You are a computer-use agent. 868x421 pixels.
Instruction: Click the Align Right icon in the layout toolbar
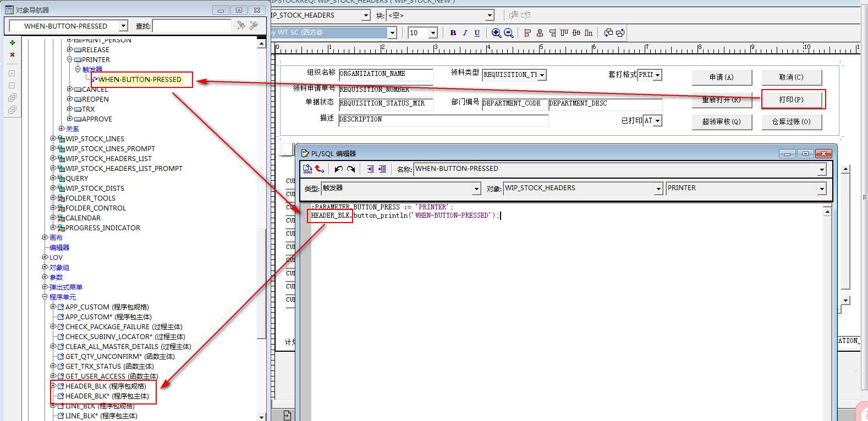[x=552, y=33]
